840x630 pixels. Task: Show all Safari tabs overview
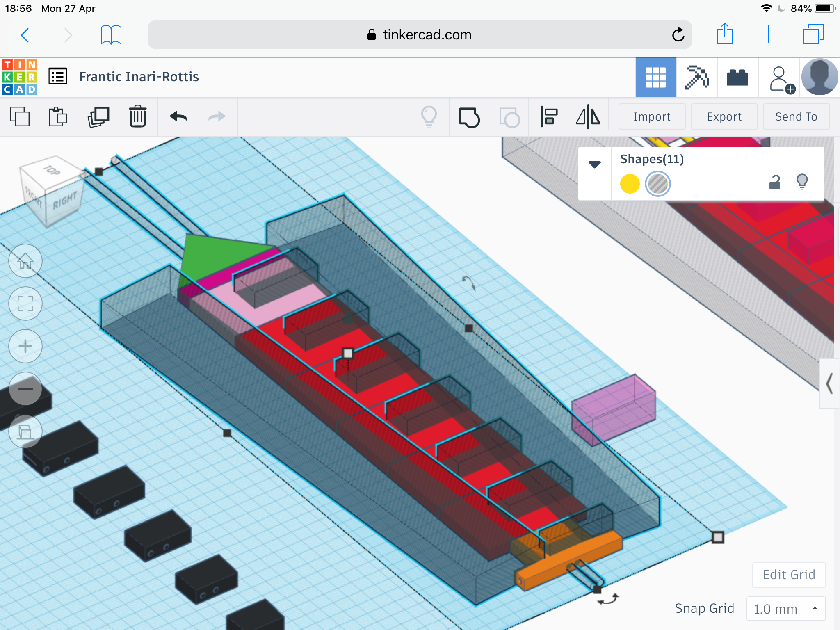[813, 34]
